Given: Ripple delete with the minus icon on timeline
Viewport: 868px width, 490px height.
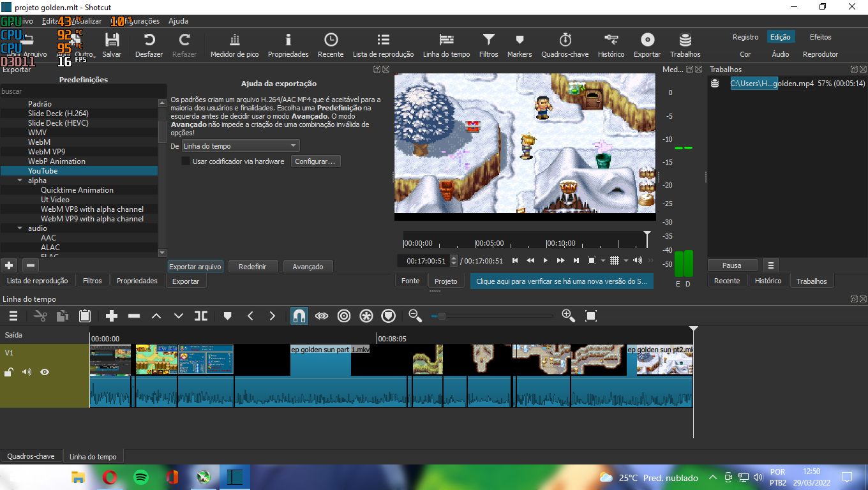Looking at the screenshot, I should coord(134,315).
